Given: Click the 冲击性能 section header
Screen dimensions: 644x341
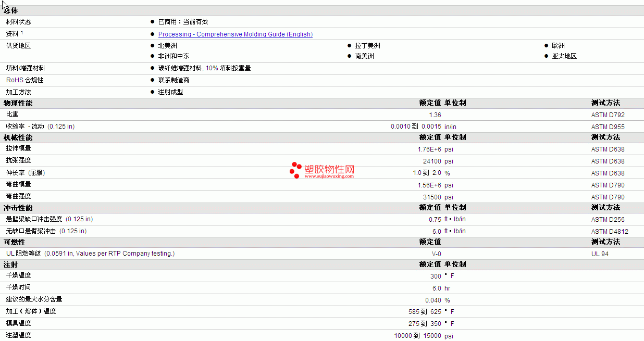Looking at the screenshot, I should 18,208.
